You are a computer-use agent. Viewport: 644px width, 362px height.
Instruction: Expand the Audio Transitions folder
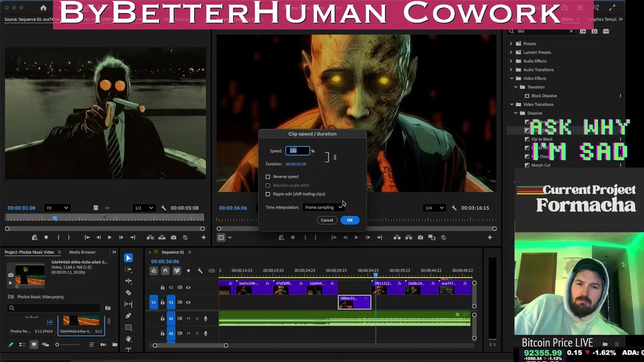coord(511,70)
